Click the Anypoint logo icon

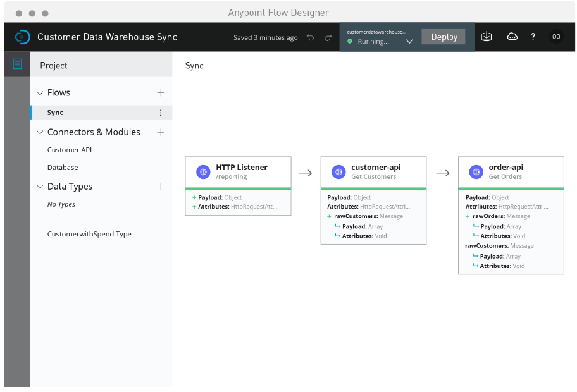tap(22, 37)
